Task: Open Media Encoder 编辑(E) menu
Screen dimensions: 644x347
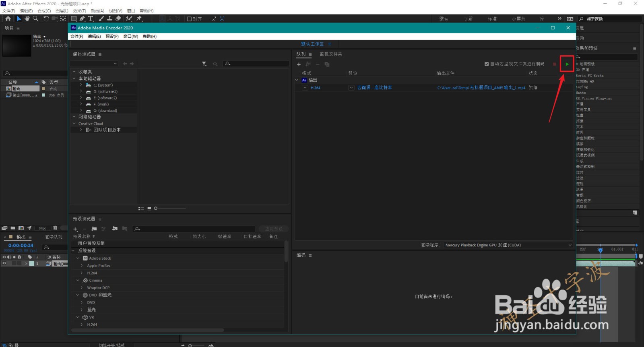Action: pos(94,37)
